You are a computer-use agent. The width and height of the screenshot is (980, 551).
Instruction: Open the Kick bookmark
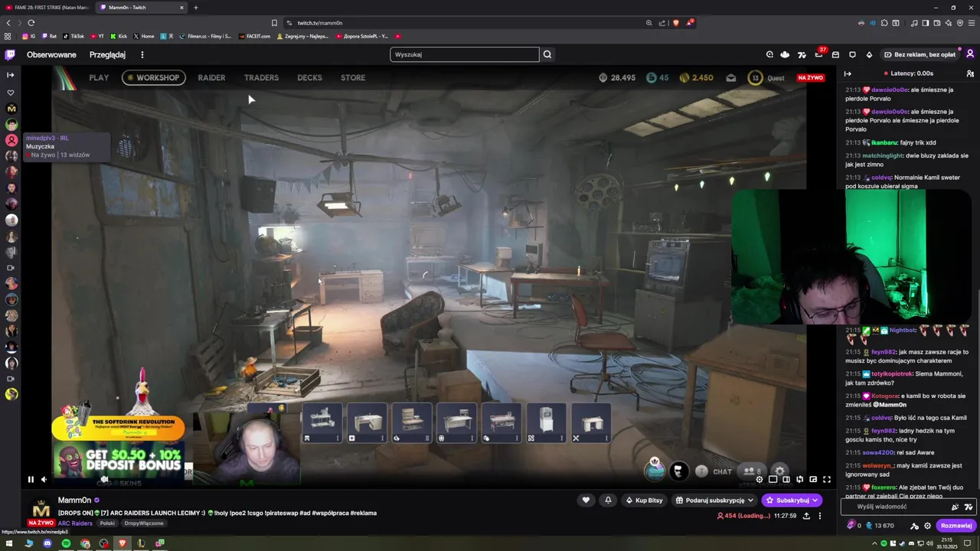(119, 36)
